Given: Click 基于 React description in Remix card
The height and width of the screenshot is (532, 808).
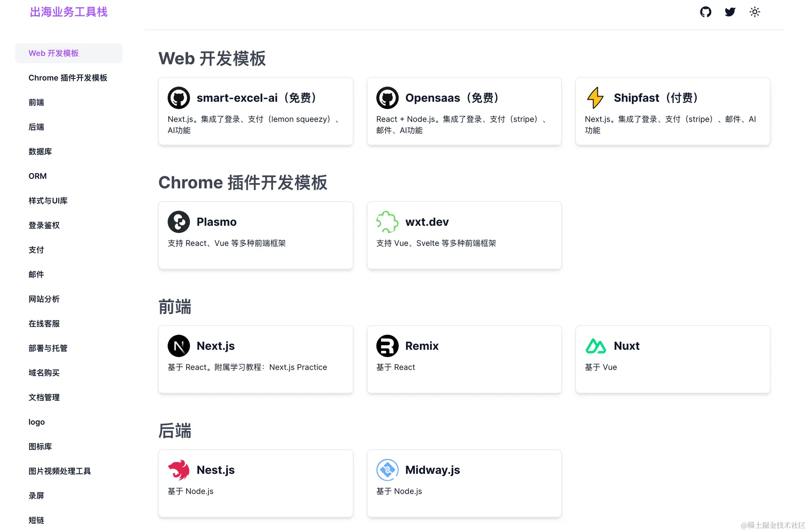Looking at the screenshot, I should tap(396, 367).
